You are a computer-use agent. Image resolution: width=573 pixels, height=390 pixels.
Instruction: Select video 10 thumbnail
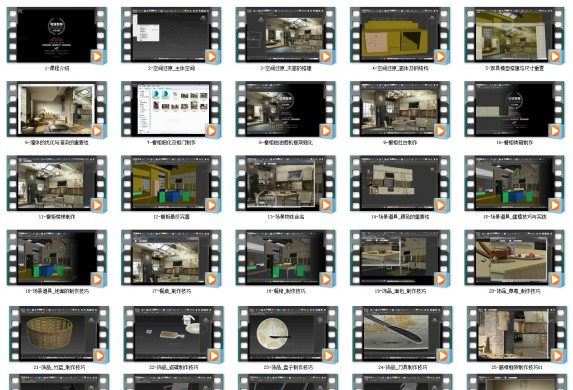(x=514, y=109)
